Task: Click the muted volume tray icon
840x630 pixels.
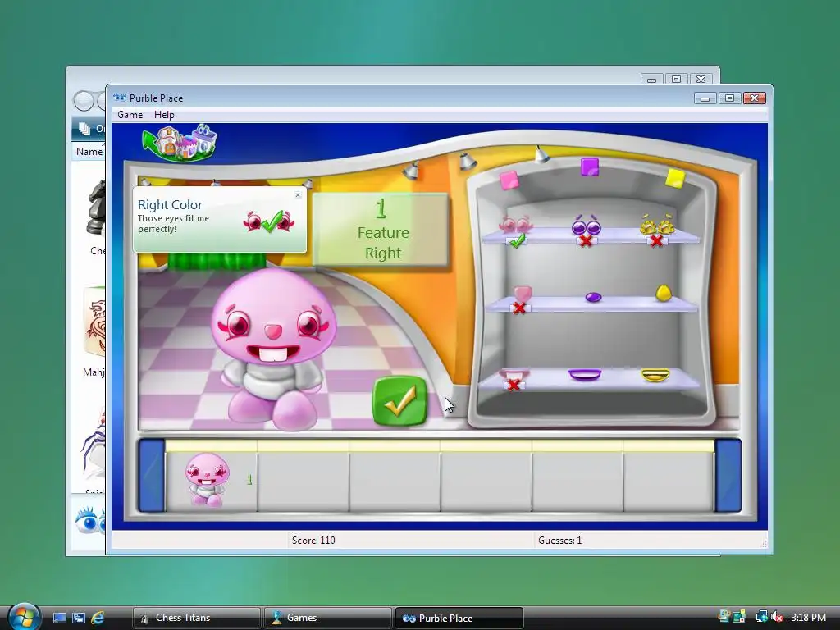Action: point(776,617)
